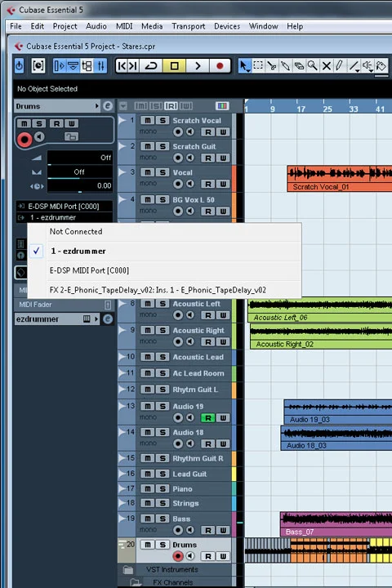Toggle the Show Event Infoline button
The height and width of the screenshot is (588, 392).
[x=73, y=66]
